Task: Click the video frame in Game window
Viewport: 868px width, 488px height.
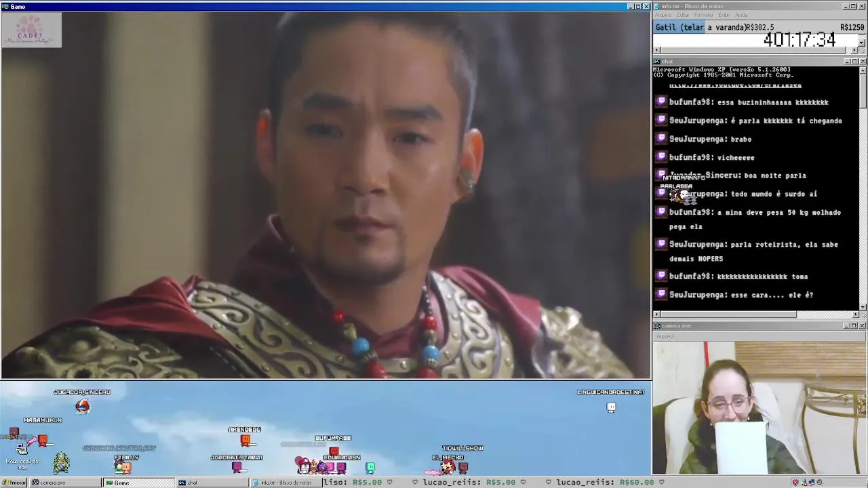Action: [325, 195]
